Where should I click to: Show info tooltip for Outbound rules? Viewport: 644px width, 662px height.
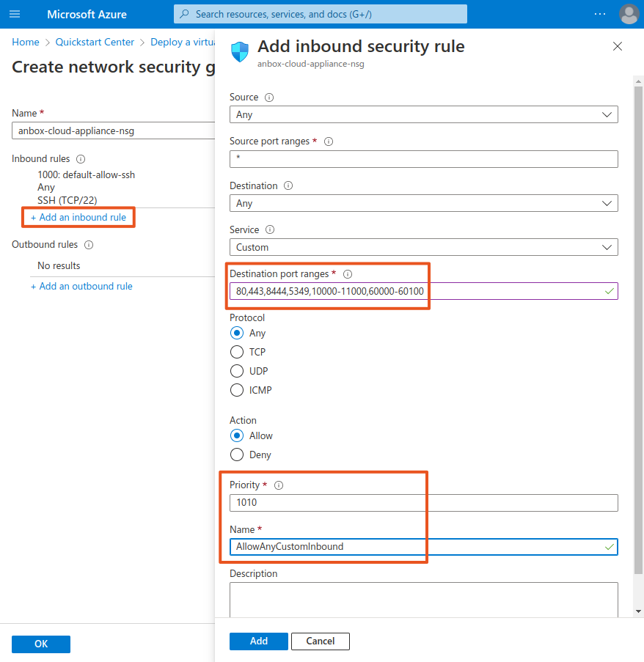coord(89,245)
